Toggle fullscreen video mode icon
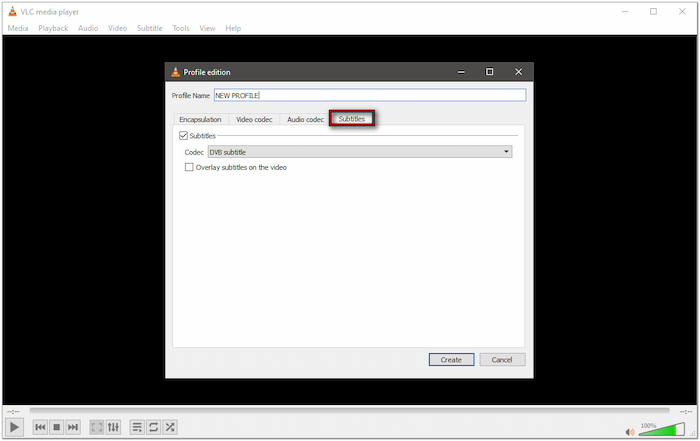 [x=96, y=427]
